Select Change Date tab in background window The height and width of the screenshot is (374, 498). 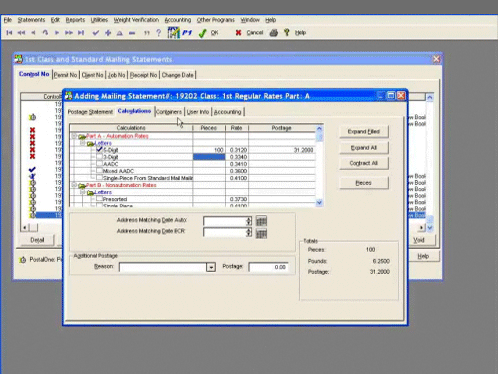tap(177, 75)
